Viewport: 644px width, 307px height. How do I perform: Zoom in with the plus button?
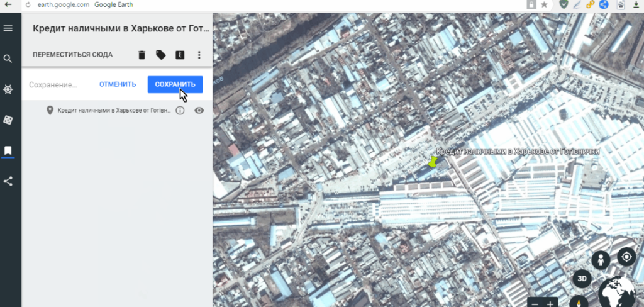click(x=550, y=304)
